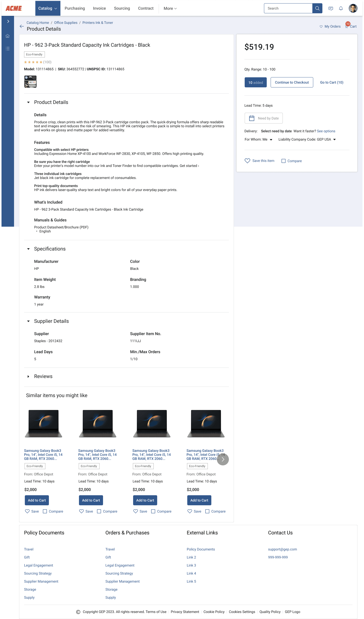The image size is (364, 619).
Task: Click the search magnifier button
Action: click(x=317, y=8)
